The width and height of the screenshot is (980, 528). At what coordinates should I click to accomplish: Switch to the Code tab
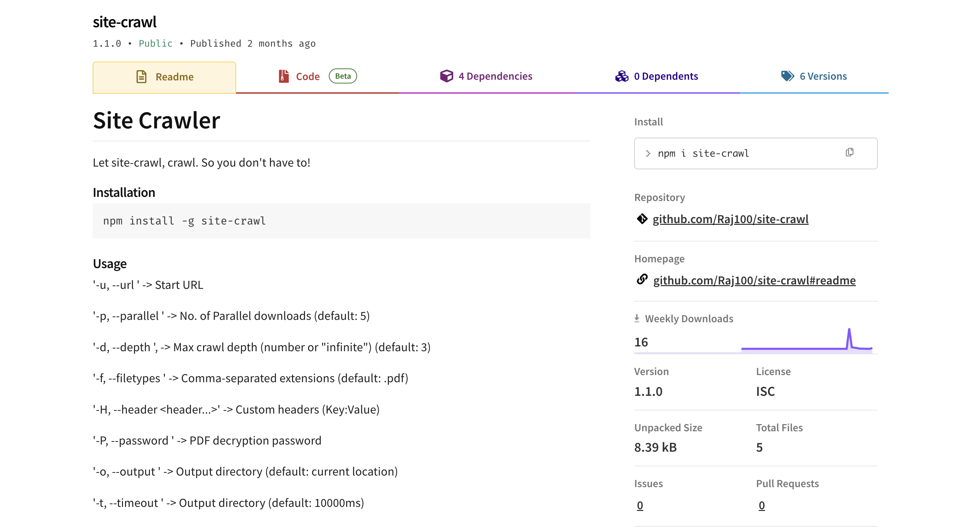pyautogui.click(x=307, y=76)
